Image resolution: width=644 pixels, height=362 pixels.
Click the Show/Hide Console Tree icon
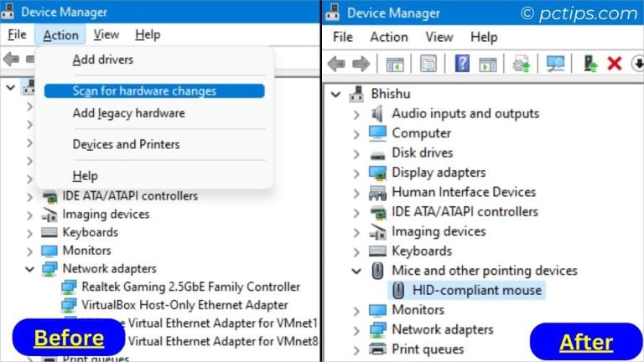click(395, 64)
